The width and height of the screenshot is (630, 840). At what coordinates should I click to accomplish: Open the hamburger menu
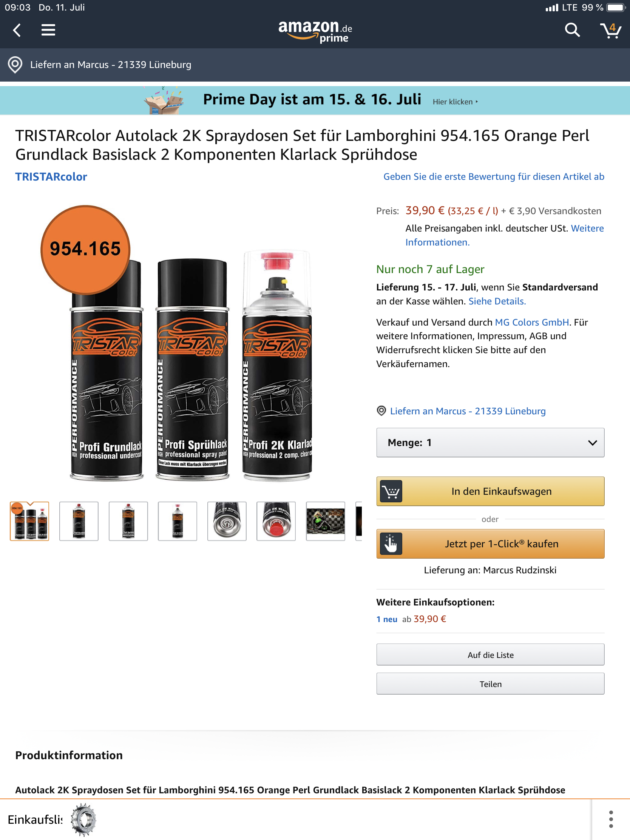tap(48, 30)
